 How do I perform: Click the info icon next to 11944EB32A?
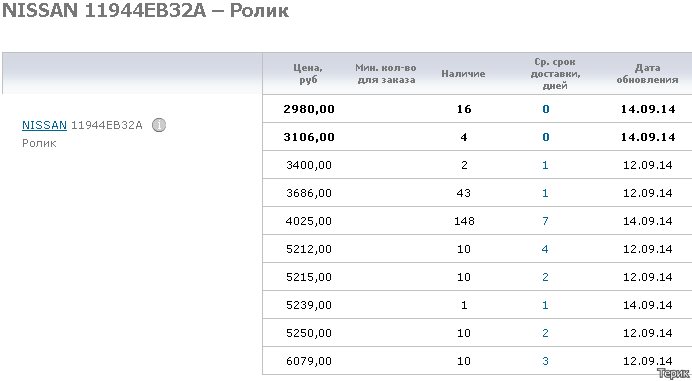tap(159, 125)
